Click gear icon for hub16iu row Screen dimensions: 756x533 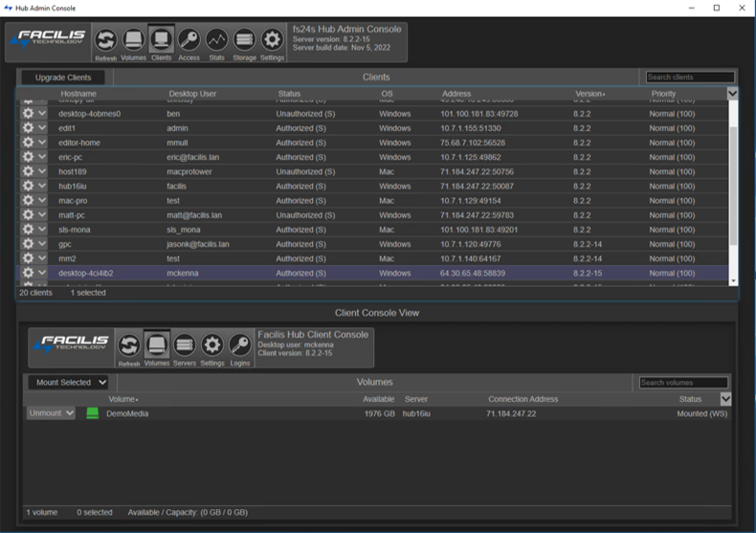tap(28, 186)
